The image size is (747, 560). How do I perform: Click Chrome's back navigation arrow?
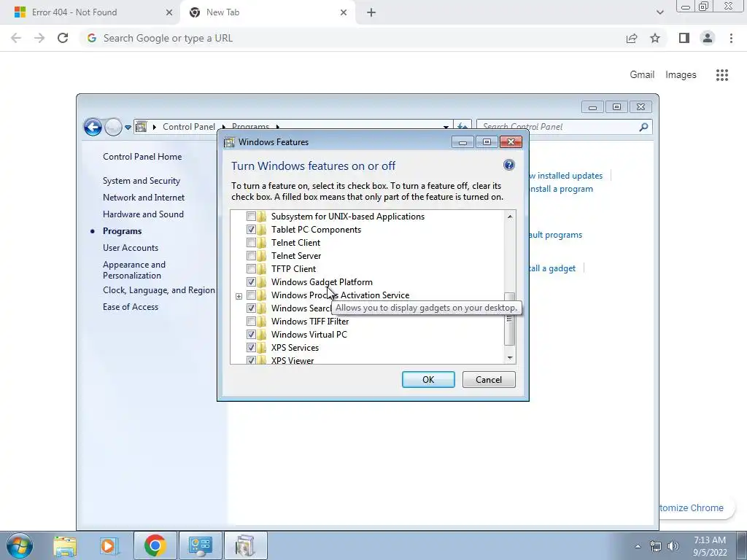tap(16, 38)
